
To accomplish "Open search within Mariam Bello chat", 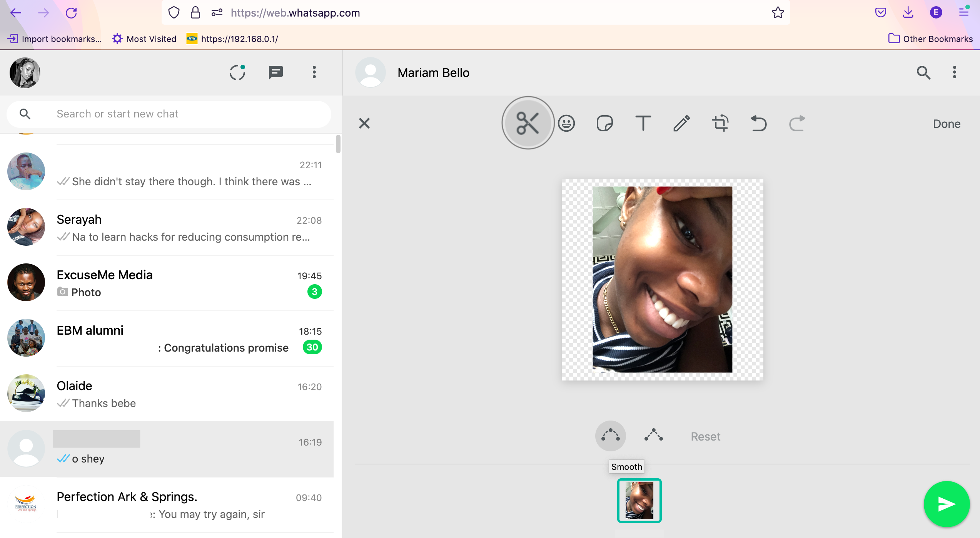I will (924, 72).
